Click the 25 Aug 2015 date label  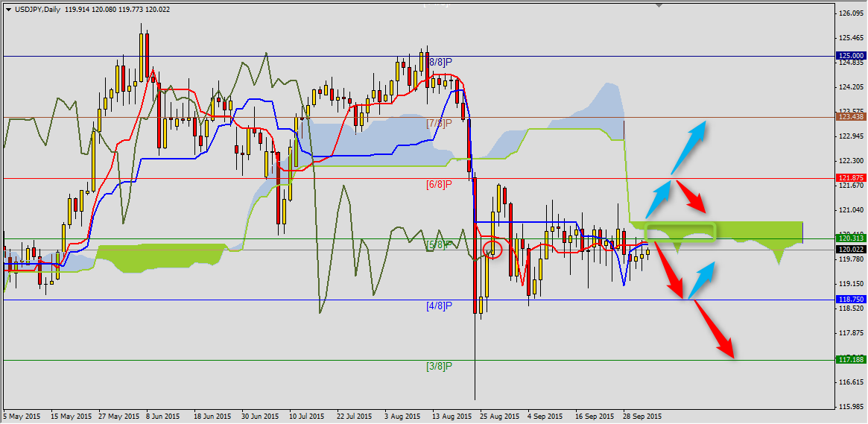click(499, 417)
